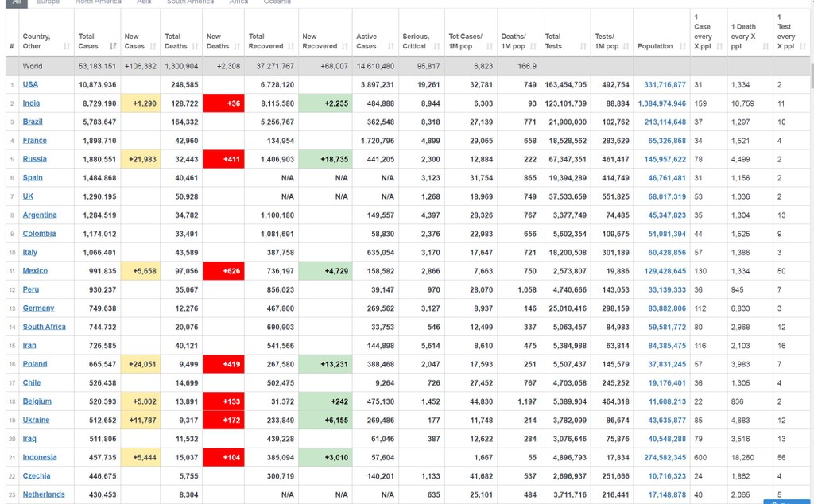This screenshot has width=814, height=504.
Task: Follow the Brazil link
Action: coord(33,122)
